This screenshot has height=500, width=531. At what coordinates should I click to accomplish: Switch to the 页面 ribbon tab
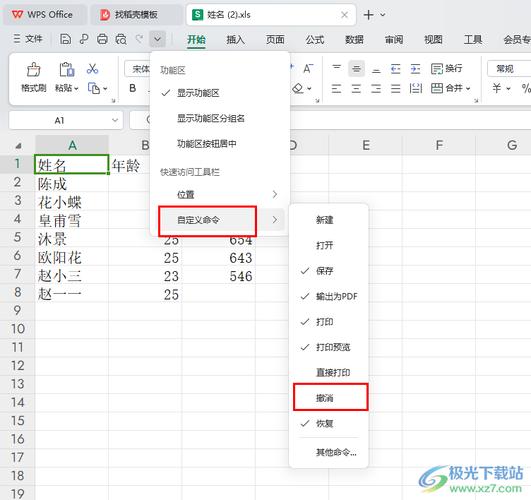[275, 40]
